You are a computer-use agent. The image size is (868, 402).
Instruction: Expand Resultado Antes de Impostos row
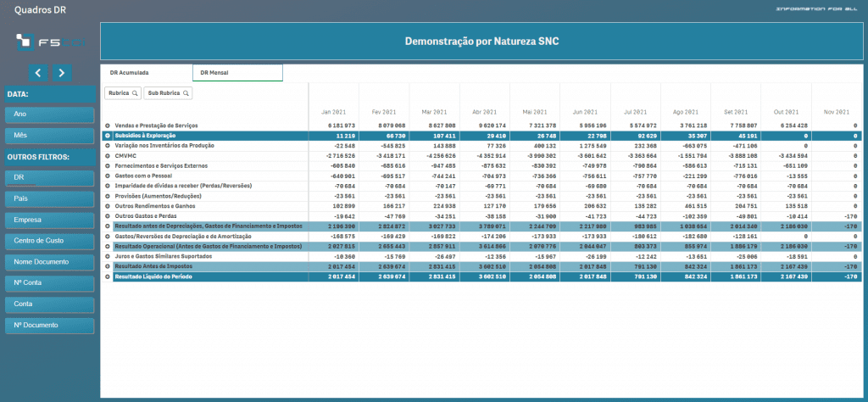pyautogui.click(x=108, y=266)
